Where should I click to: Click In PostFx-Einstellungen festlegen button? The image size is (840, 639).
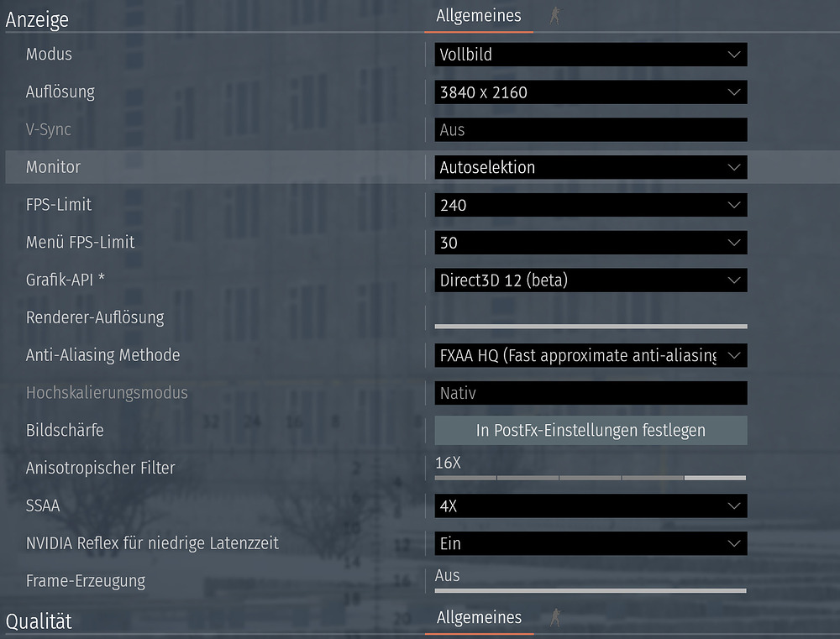591,430
